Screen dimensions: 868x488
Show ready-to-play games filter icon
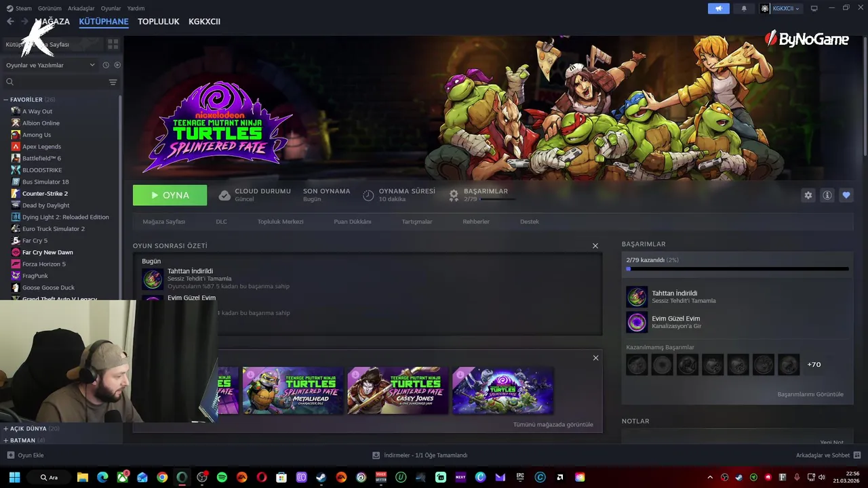click(117, 65)
